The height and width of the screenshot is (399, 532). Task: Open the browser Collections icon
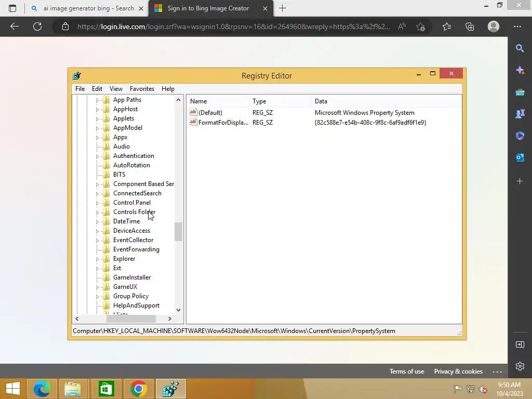pyautogui.click(x=470, y=26)
